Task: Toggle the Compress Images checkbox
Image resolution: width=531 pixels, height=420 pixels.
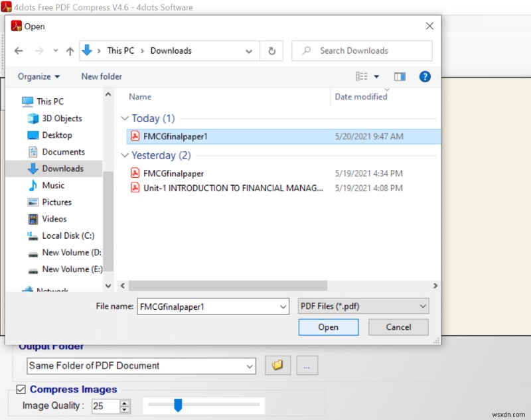Action: [19, 389]
